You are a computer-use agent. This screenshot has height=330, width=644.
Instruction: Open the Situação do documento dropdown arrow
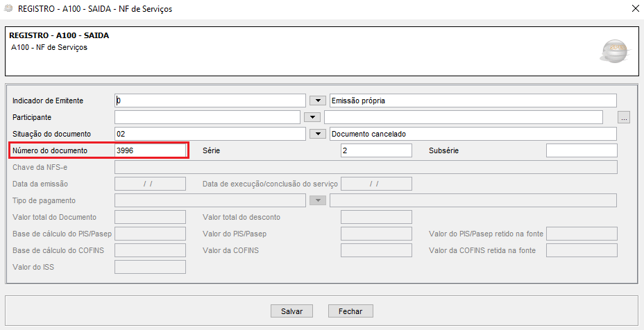[x=317, y=134]
